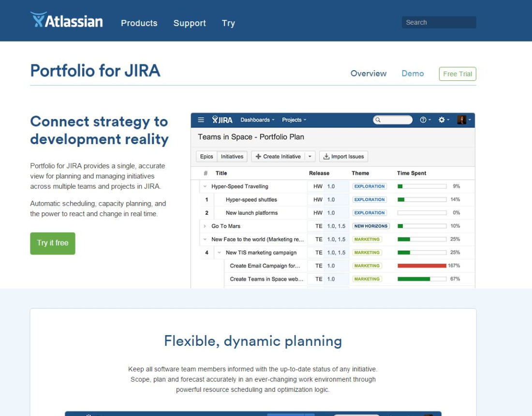Image resolution: width=532 pixels, height=416 pixels.
Task: Click the Teams in Space - Portfolio Plan title
Action: [251, 137]
